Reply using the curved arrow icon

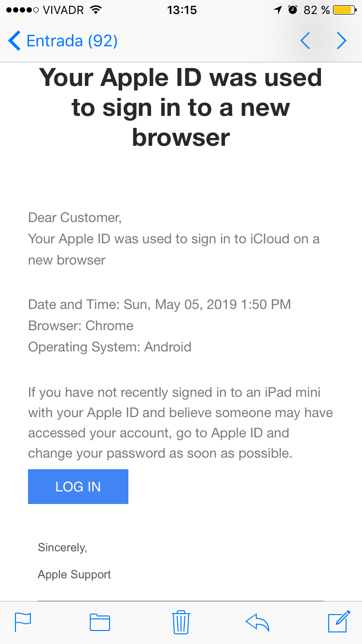pyautogui.click(x=257, y=622)
